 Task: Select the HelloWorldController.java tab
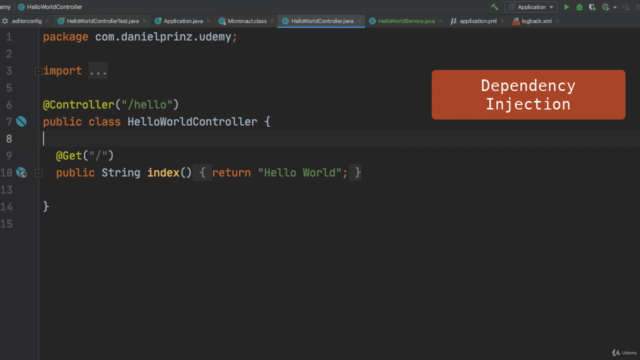coord(322,21)
